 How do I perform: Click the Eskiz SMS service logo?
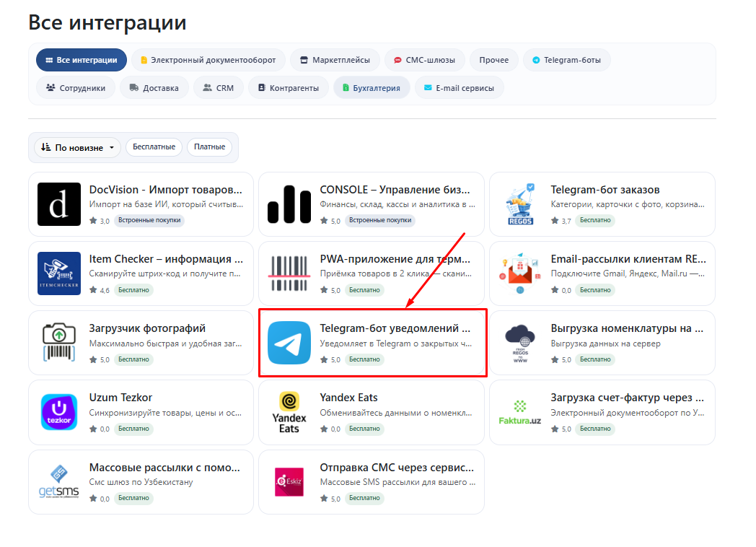click(x=289, y=481)
